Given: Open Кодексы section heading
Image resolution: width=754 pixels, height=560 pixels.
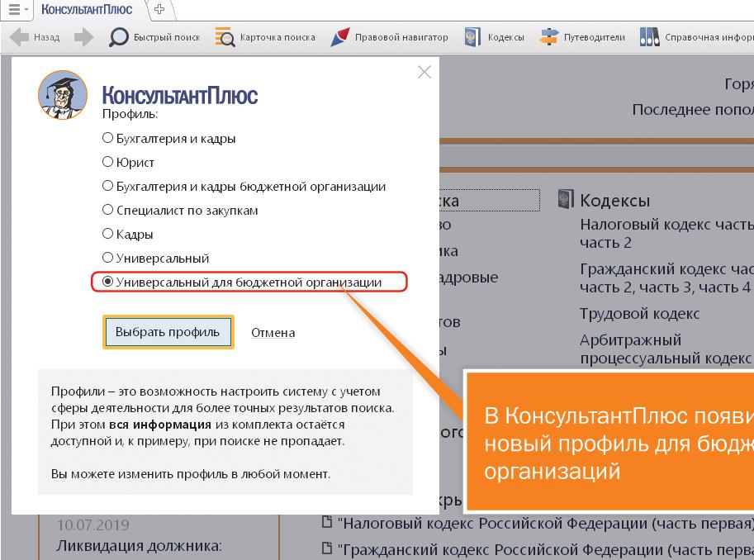Looking at the screenshot, I should 615,200.
